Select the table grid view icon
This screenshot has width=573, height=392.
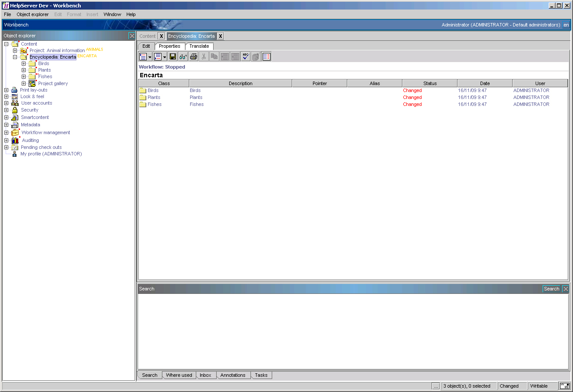pos(266,56)
